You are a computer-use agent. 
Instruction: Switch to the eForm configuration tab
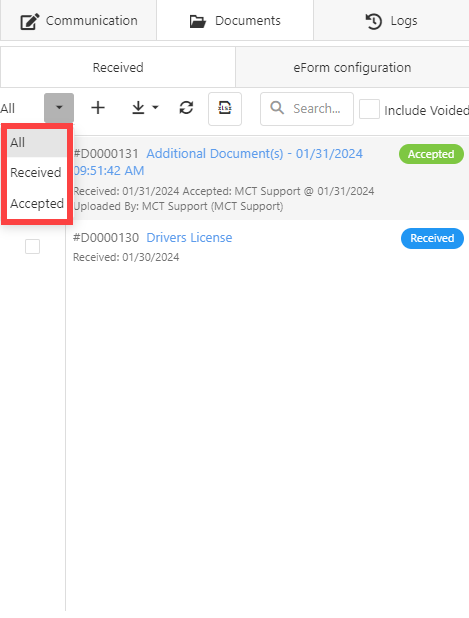click(352, 67)
